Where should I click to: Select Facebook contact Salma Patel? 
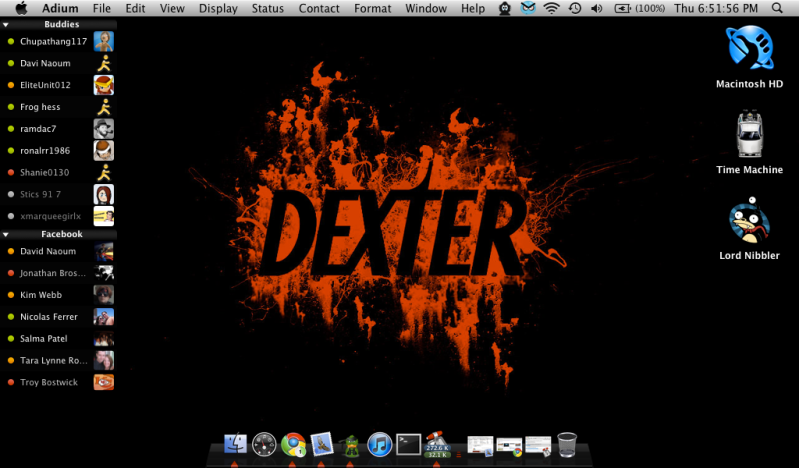[x=58, y=339]
